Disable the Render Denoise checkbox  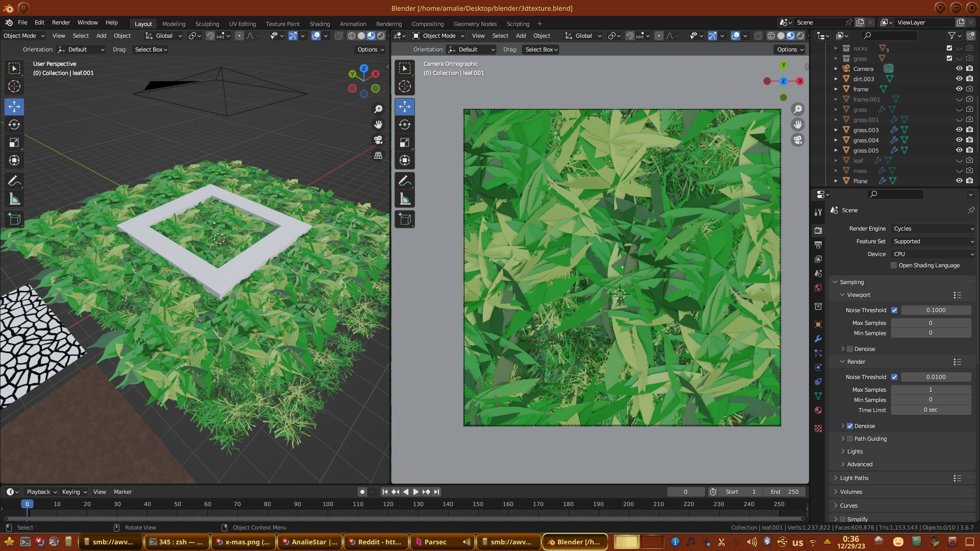tap(850, 426)
